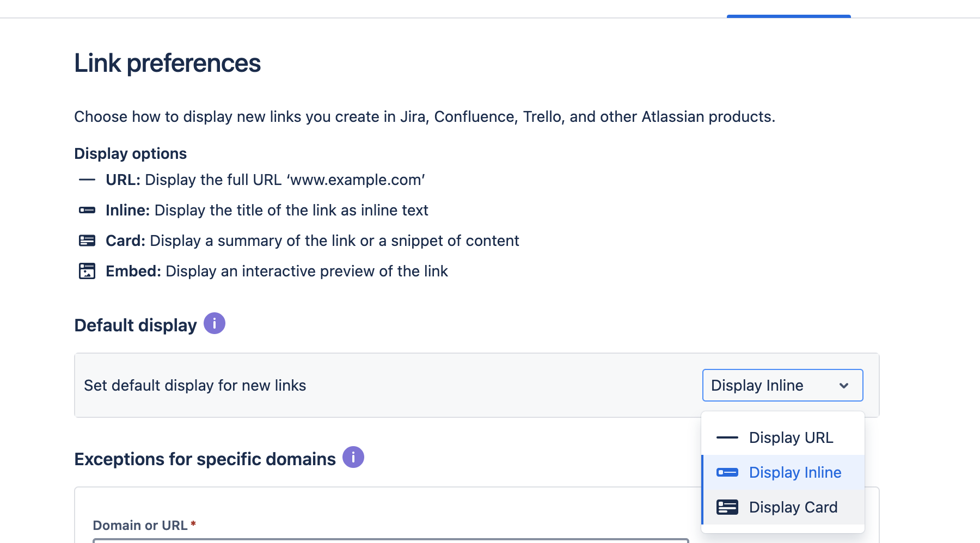
Task: Select the highlighted Display Inline option
Action: pos(795,472)
